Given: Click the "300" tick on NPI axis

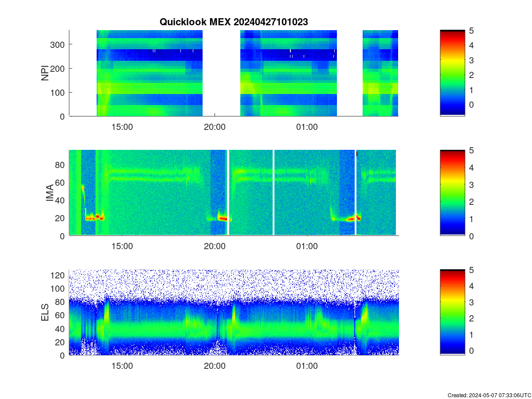Looking at the screenshot, I should [59, 44].
